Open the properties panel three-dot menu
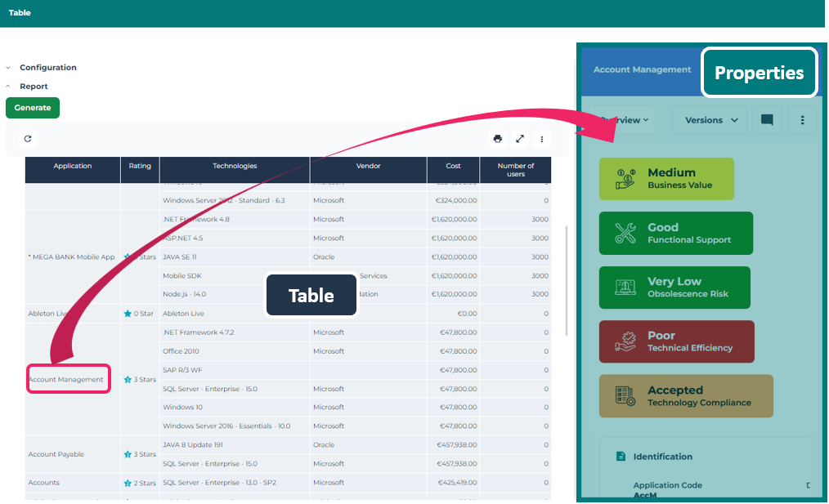 (x=803, y=120)
